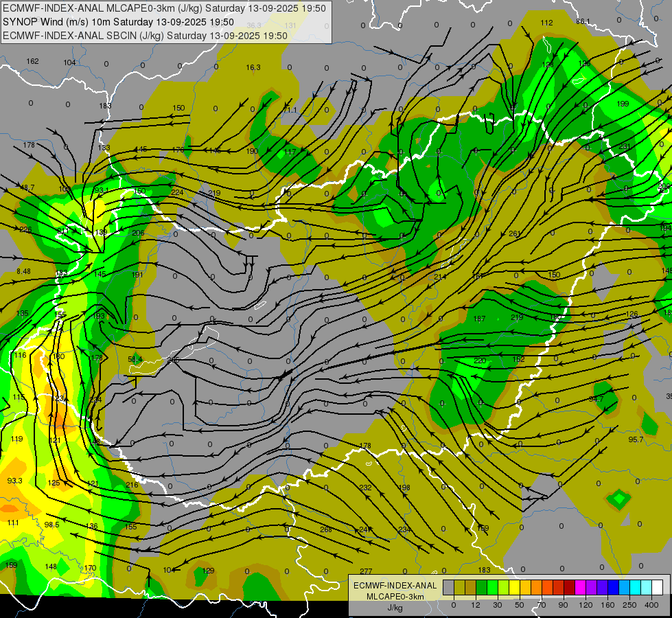Image resolution: width=672 pixels, height=618 pixels.
Task: Select the 250 tick label on legend
Action: point(629,605)
